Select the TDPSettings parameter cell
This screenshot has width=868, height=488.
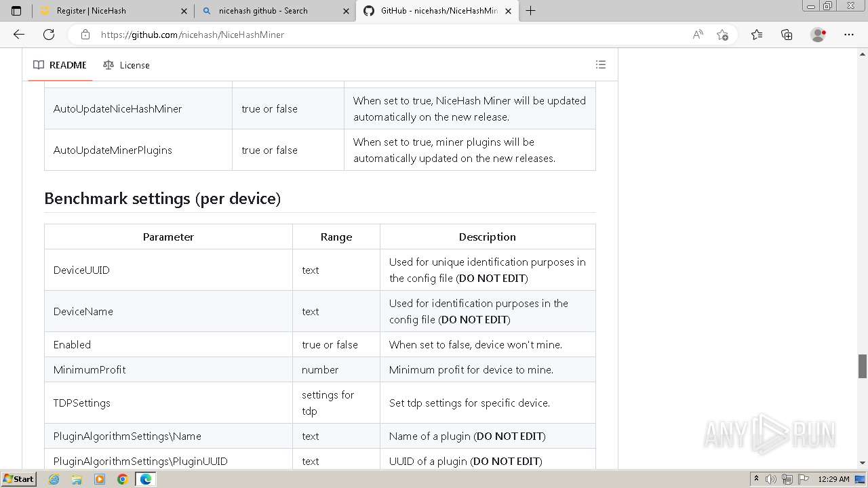coord(168,403)
